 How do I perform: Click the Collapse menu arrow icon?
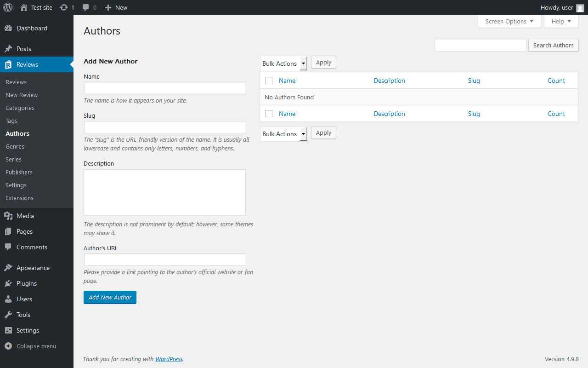click(8, 346)
